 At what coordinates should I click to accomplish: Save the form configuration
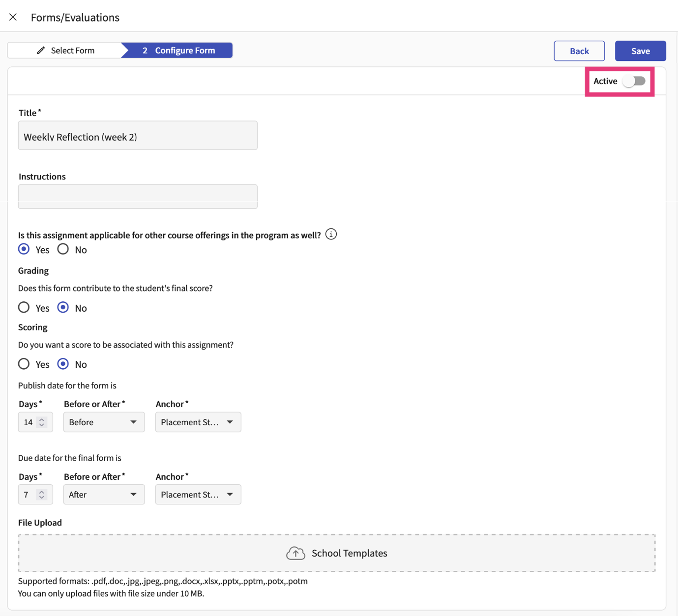pos(640,51)
